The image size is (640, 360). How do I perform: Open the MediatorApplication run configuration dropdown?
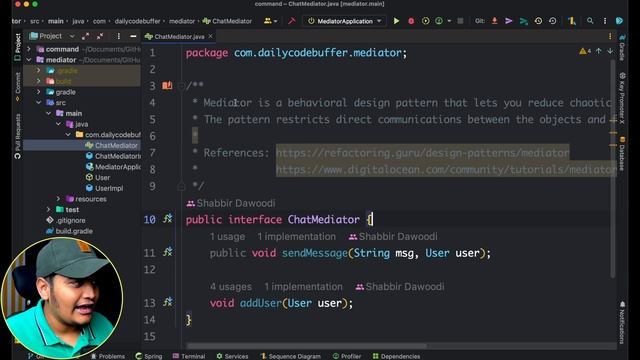344,21
